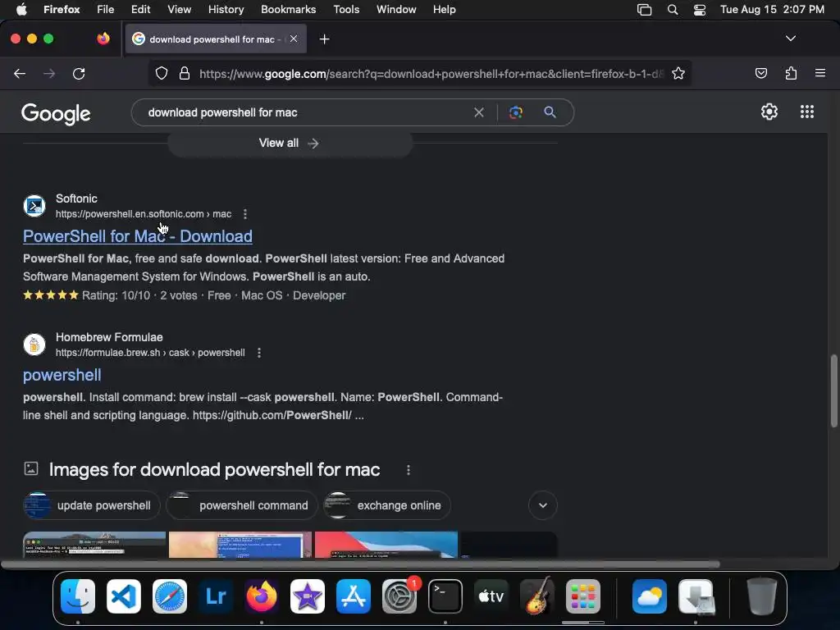Save the page to Pocket
This screenshot has height=630, width=840.
(760, 73)
